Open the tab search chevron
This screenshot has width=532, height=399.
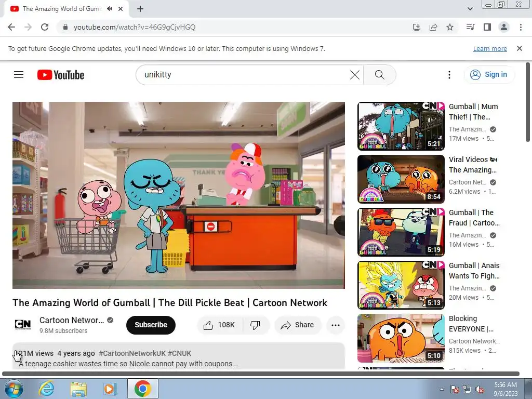pos(470,9)
